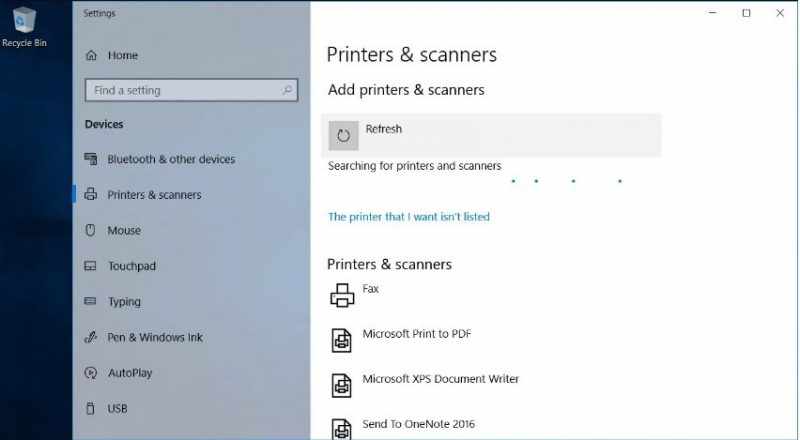800x440 pixels.
Task: Click the Pen & Windows Ink icon
Action: click(x=91, y=337)
